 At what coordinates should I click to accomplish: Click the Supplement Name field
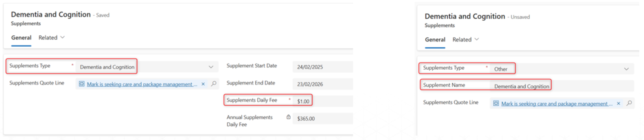click(561, 86)
